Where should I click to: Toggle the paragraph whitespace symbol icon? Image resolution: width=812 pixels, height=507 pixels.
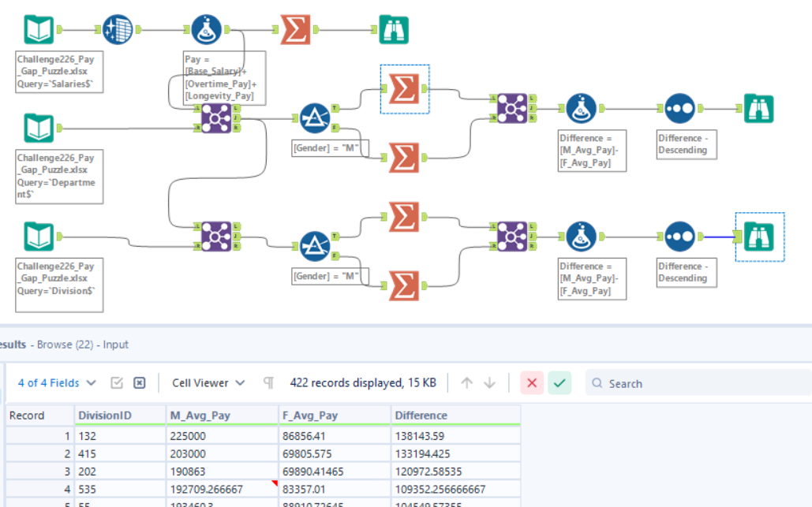click(x=268, y=383)
